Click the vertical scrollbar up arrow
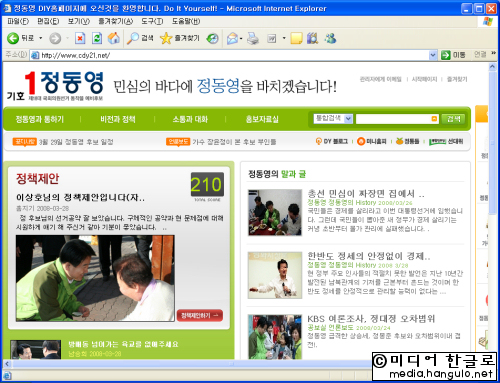Viewport: 500px width, 383px height. (493, 67)
